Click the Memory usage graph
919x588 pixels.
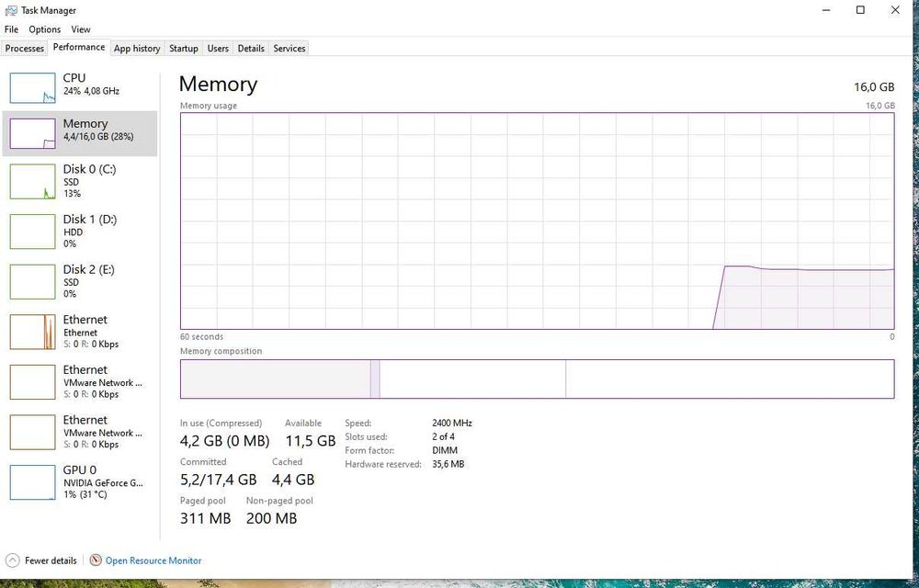[x=537, y=220]
